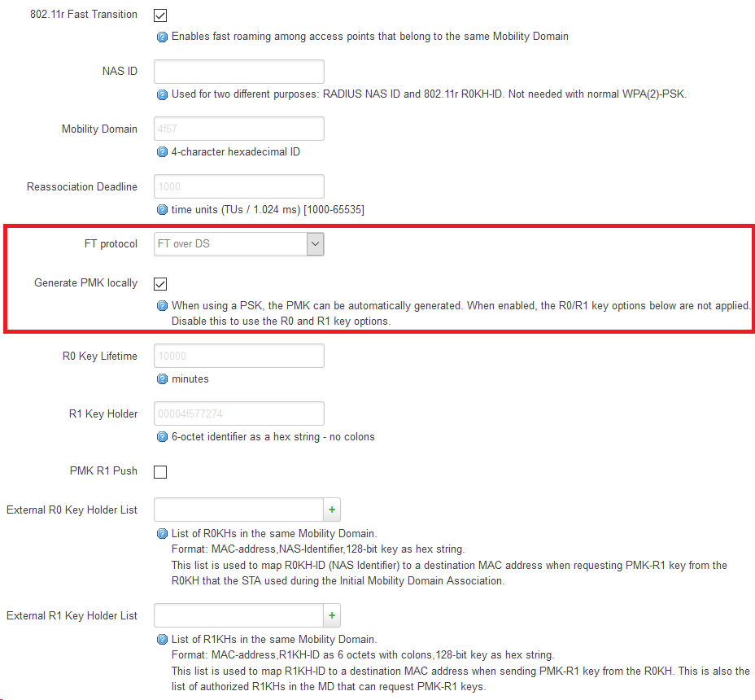The image size is (755, 700).
Task: Enable the PMK R1 Push checkbox
Action: [160, 471]
